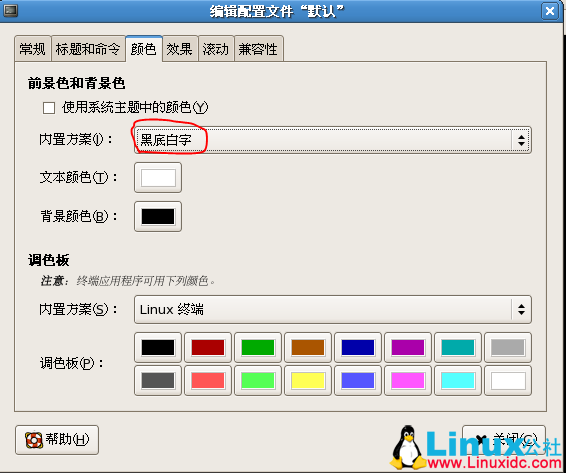Viewport: 566px width, 473px height.
Task: Enable 使用系统主题中的颜色 checkbox
Action: pos(49,108)
